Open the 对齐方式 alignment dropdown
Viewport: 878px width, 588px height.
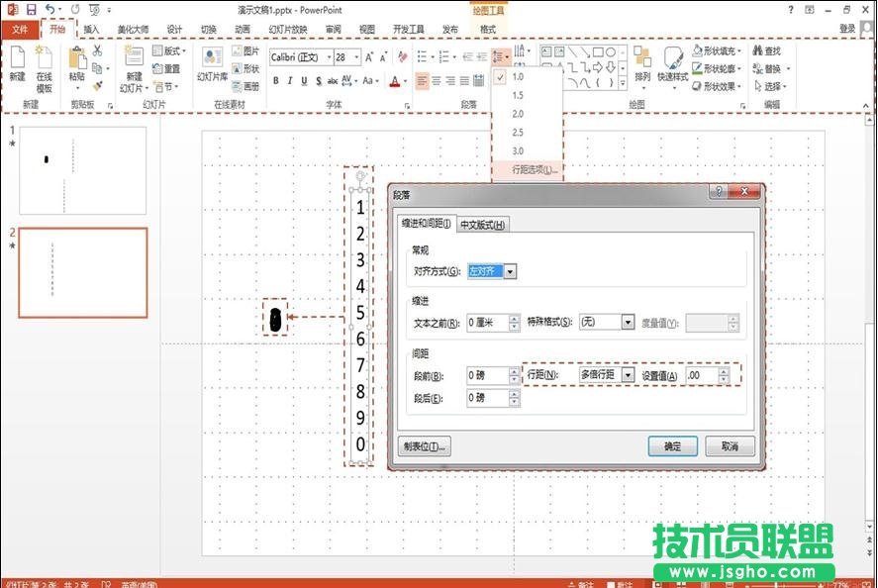510,272
